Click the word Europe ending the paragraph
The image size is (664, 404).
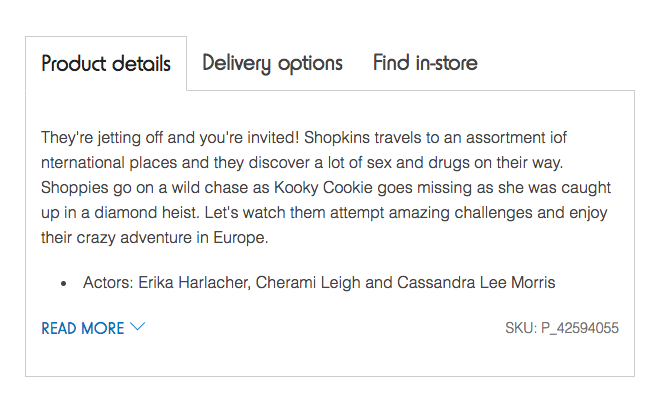tap(241, 238)
